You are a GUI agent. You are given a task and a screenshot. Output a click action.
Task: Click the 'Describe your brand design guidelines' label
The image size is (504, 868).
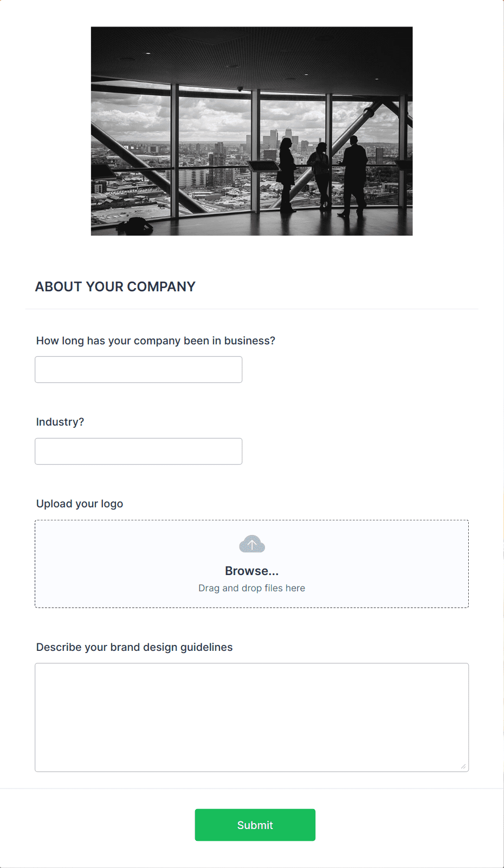point(134,647)
